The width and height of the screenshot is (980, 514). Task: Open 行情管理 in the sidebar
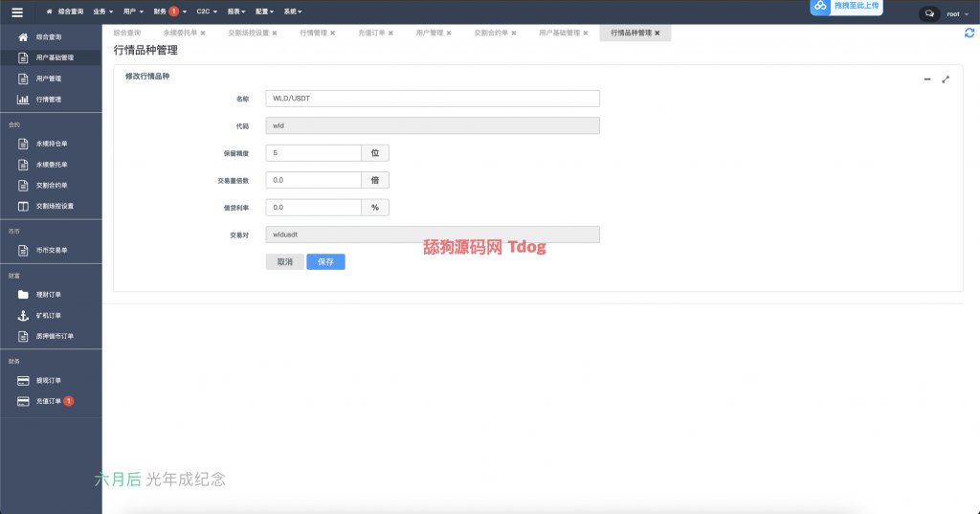(48, 100)
